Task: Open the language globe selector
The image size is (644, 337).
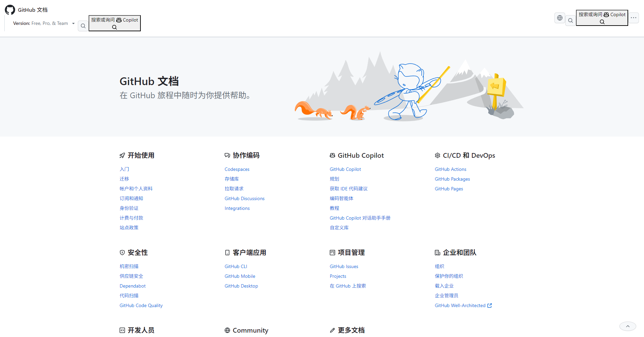Action: pos(559,18)
